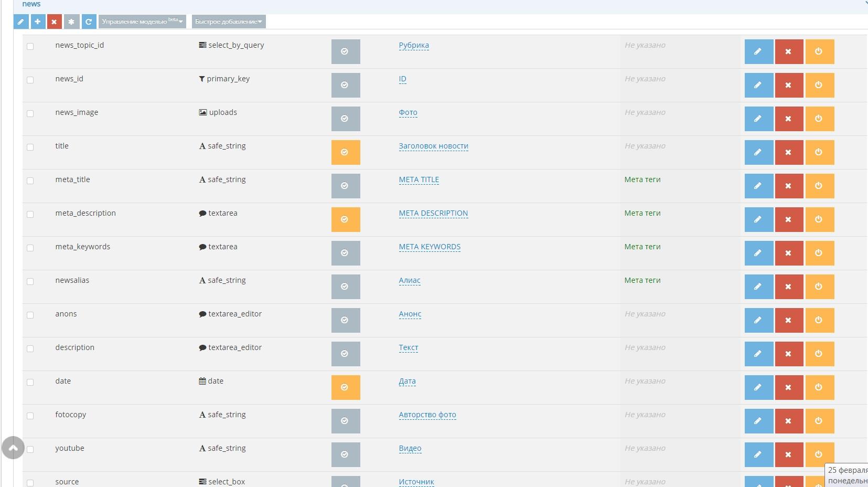
Task: Click the Дата label link
Action: click(x=407, y=381)
